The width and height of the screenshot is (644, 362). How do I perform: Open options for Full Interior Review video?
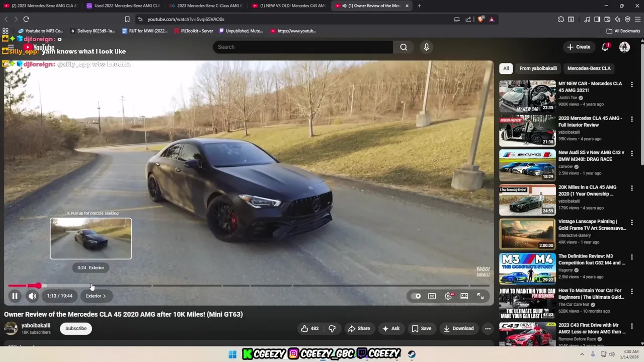(x=632, y=119)
